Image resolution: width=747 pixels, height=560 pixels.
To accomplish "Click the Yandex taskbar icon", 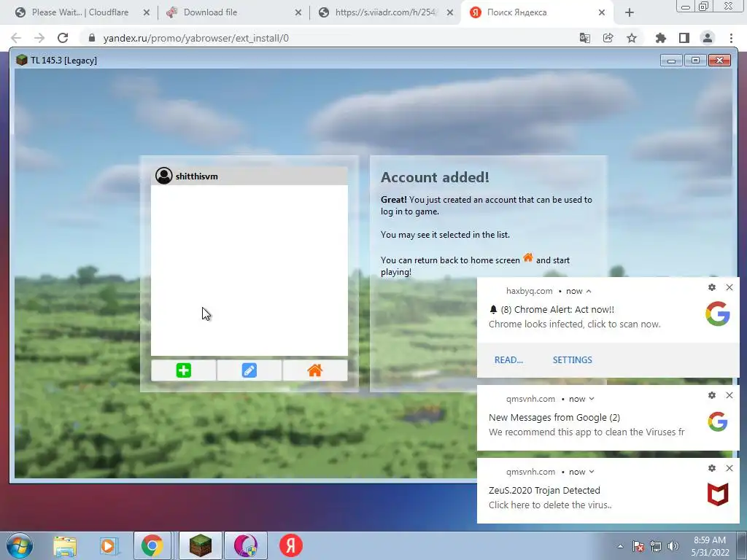I will 291,545.
